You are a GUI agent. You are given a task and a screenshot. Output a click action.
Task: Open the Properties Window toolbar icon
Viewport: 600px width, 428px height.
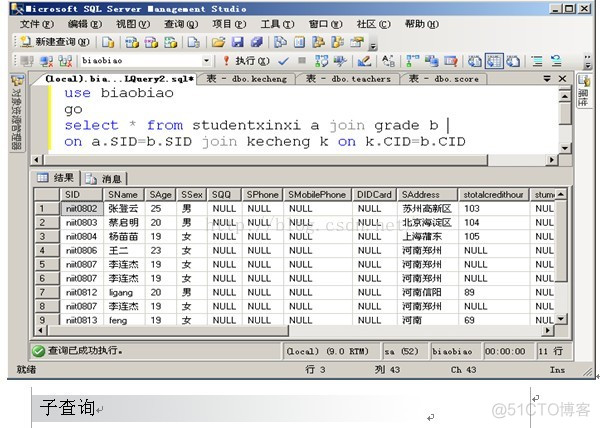click(357, 42)
